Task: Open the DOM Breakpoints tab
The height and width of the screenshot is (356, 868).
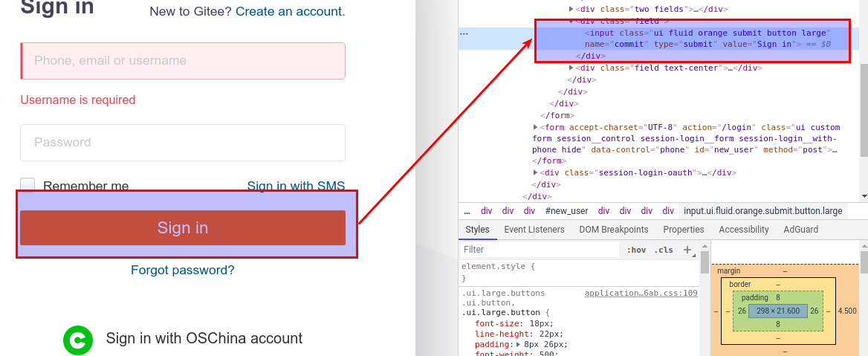Action: (613, 230)
